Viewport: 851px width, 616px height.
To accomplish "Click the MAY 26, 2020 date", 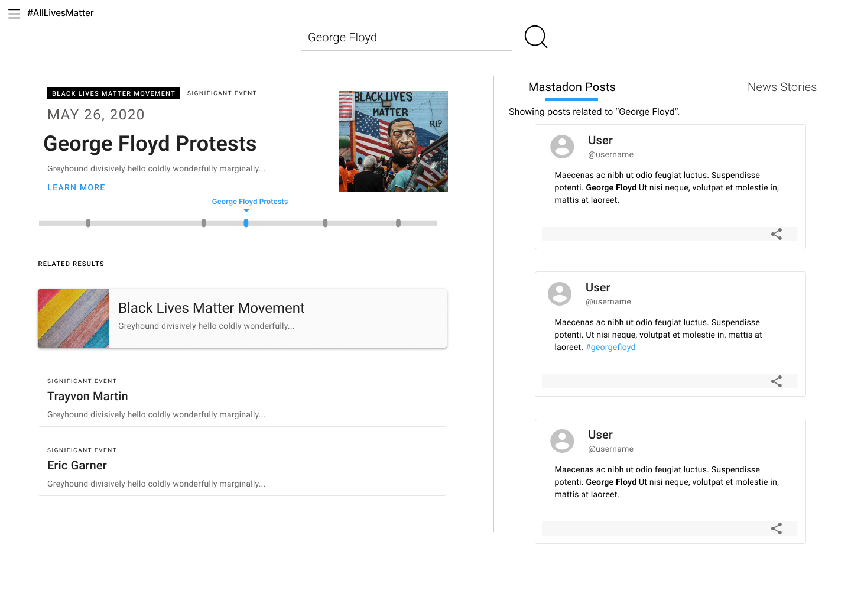I will (x=96, y=115).
